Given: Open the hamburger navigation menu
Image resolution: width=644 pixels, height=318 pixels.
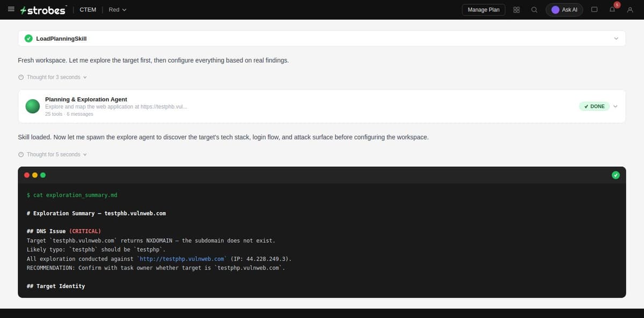Looking at the screenshot, I should pos(11,10).
